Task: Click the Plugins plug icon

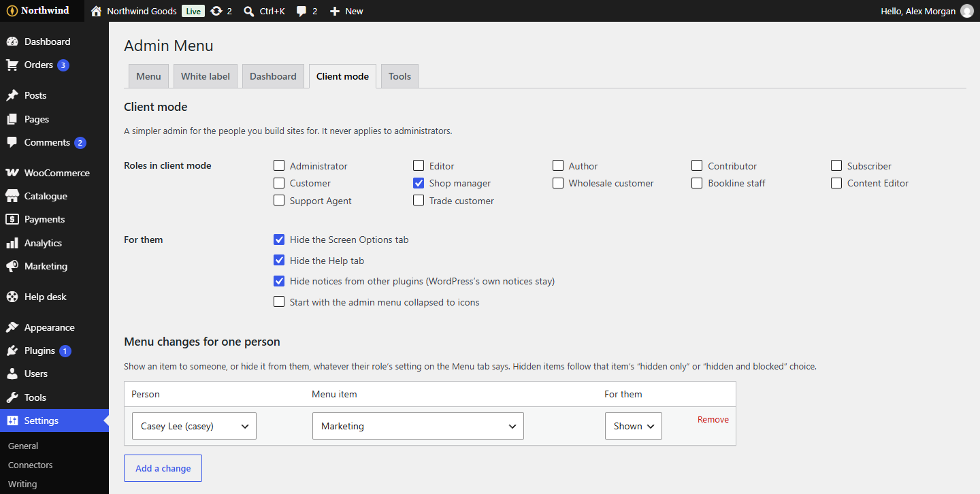Action: [x=12, y=350]
